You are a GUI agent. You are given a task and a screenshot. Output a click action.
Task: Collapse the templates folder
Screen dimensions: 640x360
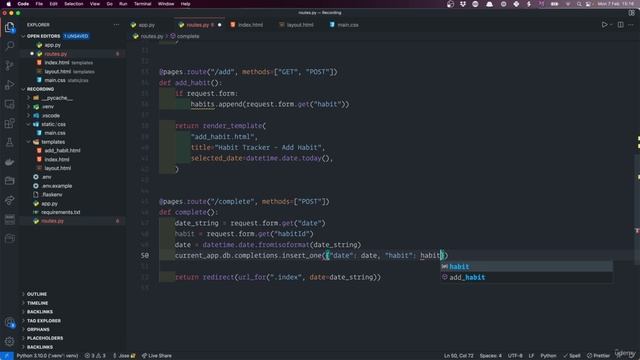(x=53, y=142)
